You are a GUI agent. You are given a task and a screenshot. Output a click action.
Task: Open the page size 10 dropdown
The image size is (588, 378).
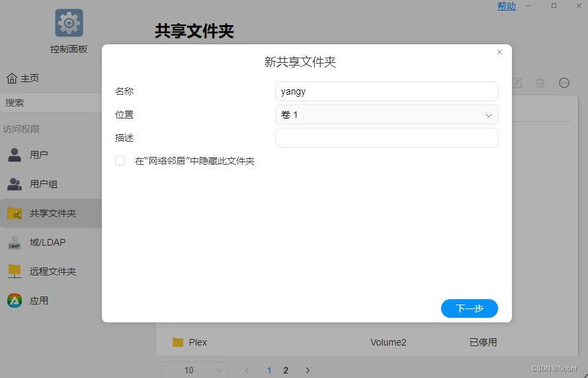[x=194, y=370]
